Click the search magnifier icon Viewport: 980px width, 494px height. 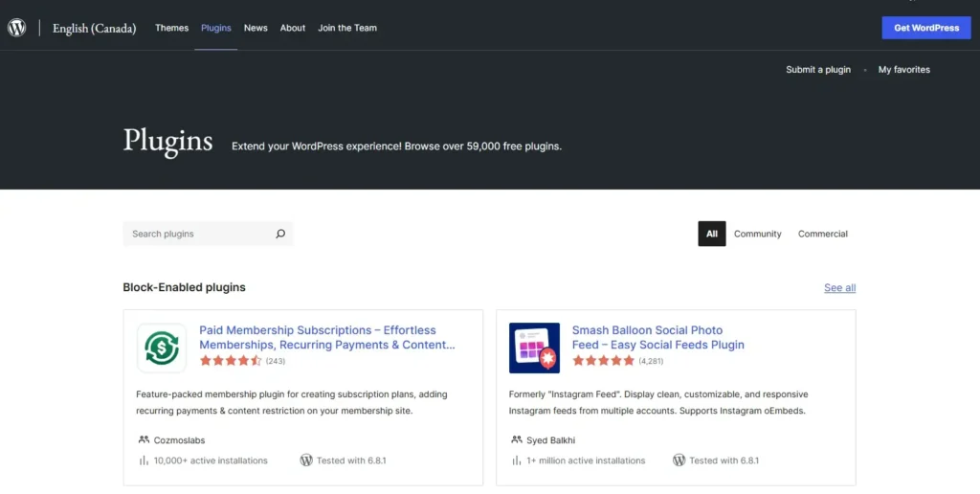(x=280, y=234)
